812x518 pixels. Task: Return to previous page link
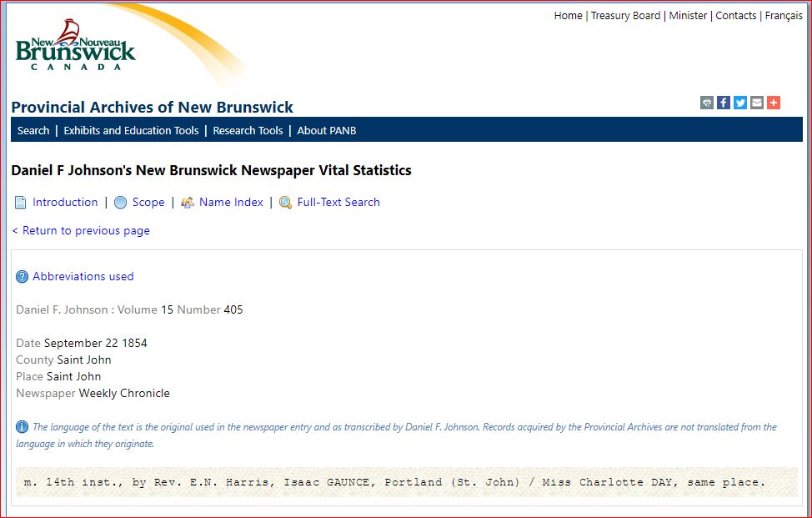pyautogui.click(x=81, y=230)
